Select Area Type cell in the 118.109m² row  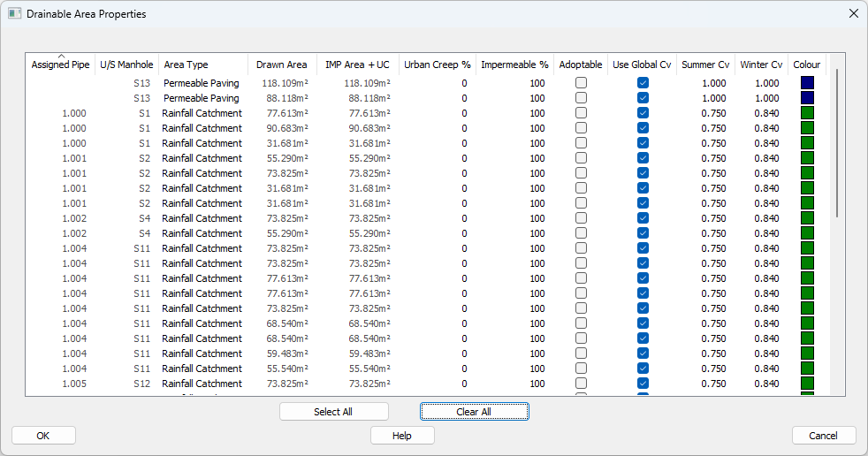pyautogui.click(x=201, y=83)
